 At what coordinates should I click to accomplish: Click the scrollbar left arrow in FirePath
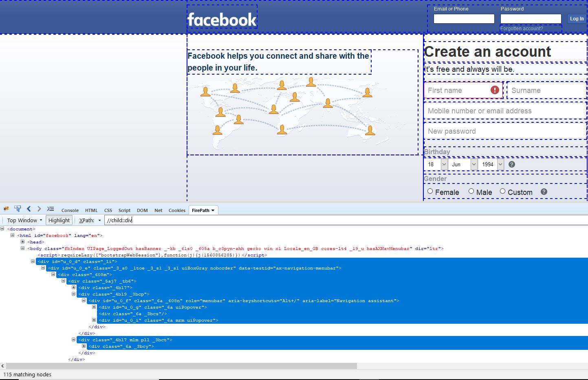coord(3,366)
